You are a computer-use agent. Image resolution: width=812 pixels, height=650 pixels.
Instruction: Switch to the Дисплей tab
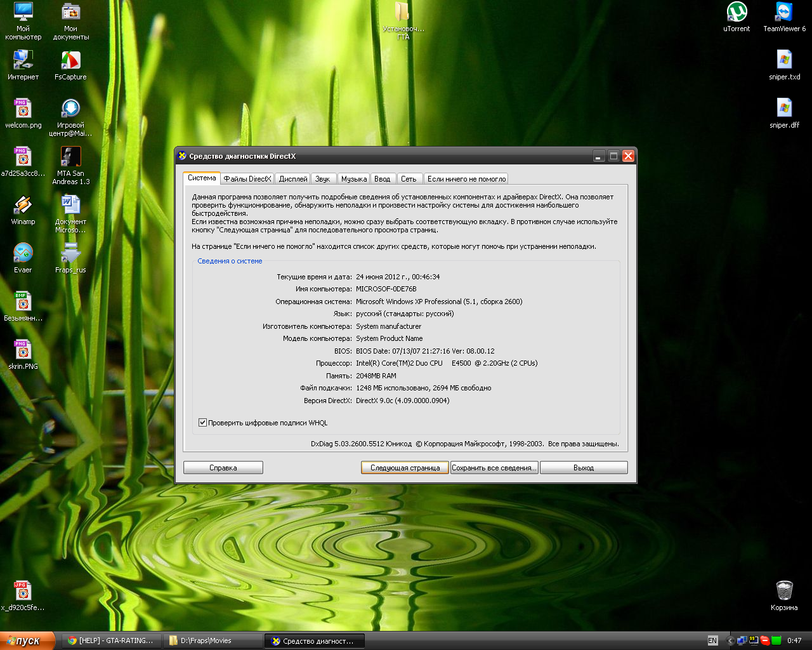pos(293,179)
